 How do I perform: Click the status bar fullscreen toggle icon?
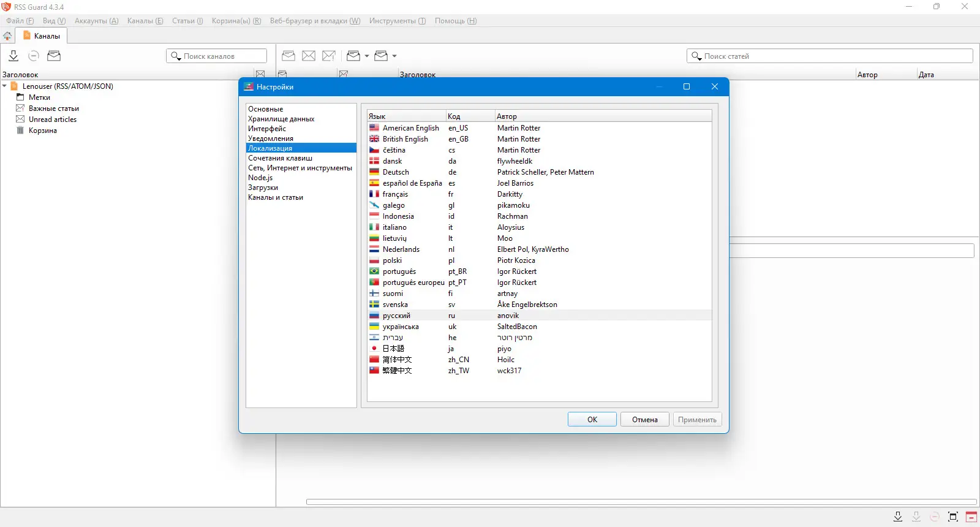(x=953, y=517)
